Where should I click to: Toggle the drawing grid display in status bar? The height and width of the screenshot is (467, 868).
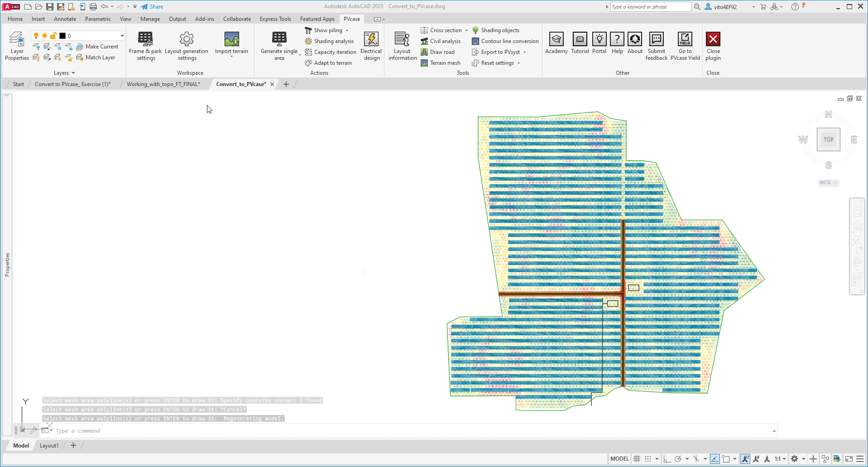tap(637, 459)
